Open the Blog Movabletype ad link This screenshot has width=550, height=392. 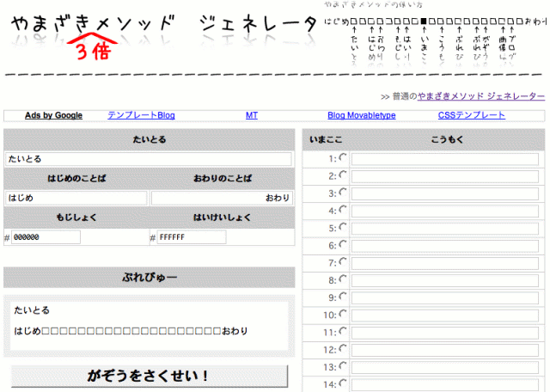361,115
